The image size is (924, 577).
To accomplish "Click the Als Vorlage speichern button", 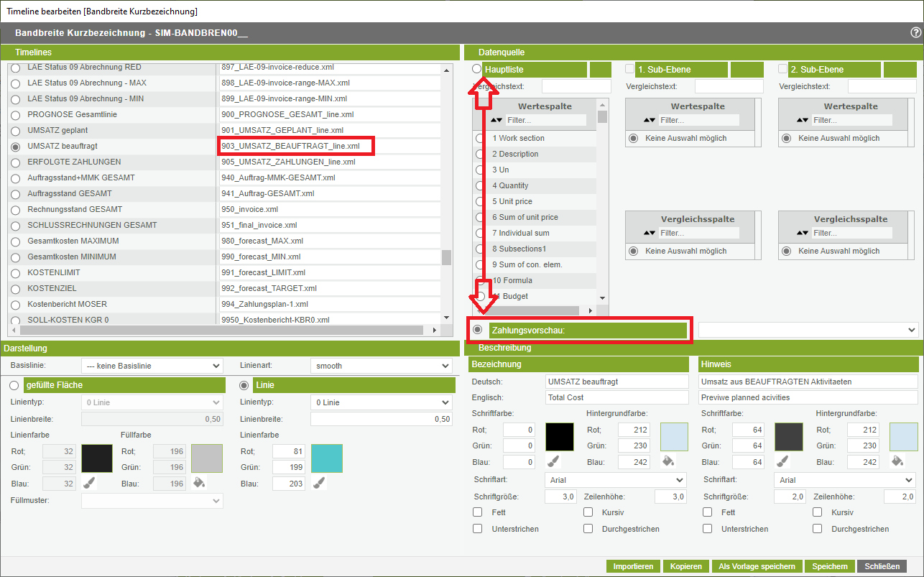I will pos(757,566).
